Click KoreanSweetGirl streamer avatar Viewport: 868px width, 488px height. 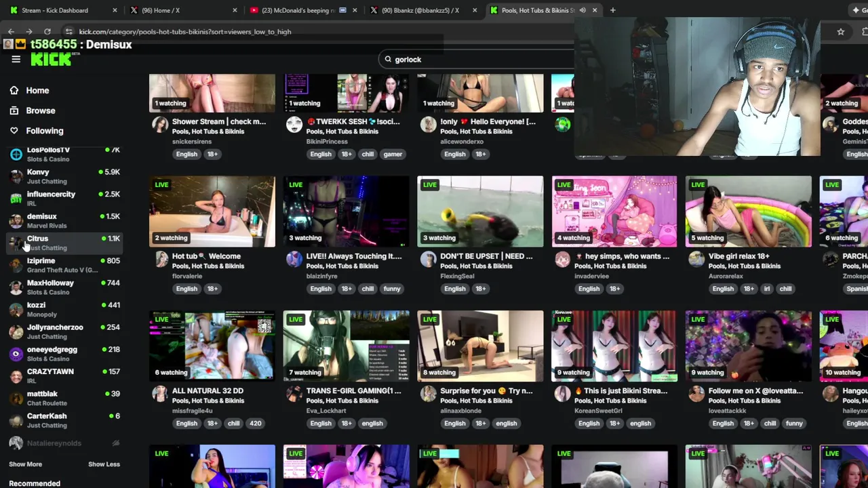point(563,394)
